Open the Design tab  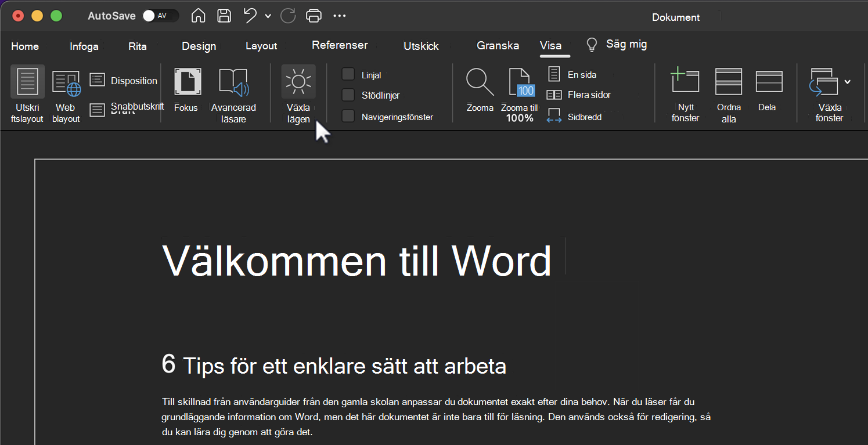point(199,46)
